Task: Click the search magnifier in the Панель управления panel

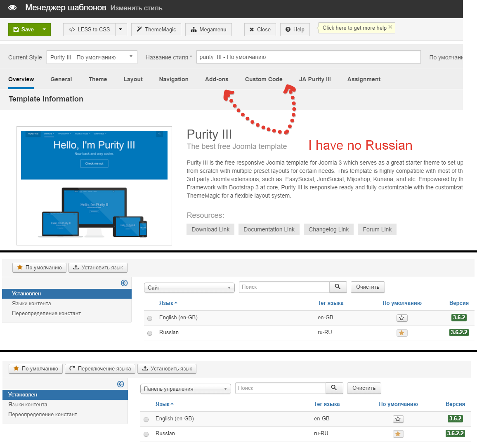Action: [x=334, y=388]
